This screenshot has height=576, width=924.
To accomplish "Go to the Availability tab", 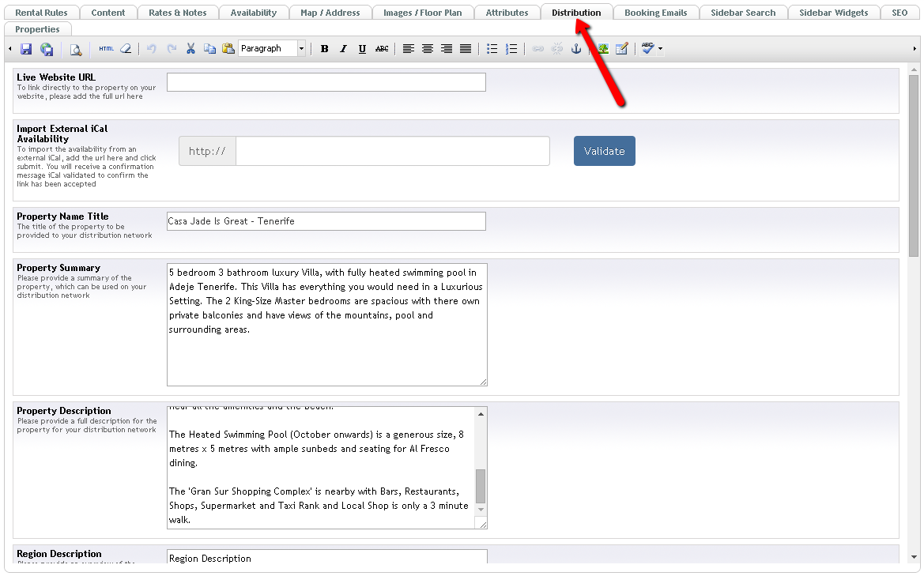I will tap(254, 13).
